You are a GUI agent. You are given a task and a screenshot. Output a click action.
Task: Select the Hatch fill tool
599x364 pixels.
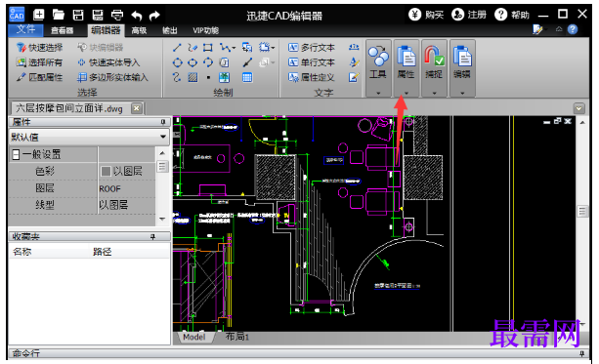pos(193,77)
